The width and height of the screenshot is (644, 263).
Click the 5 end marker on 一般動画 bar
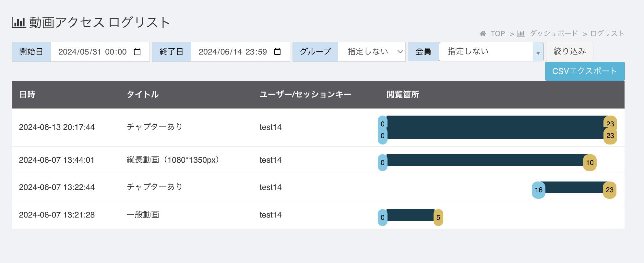[438, 218]
